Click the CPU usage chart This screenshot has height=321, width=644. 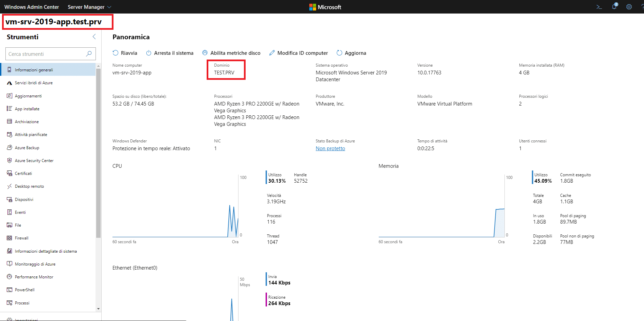175,206
